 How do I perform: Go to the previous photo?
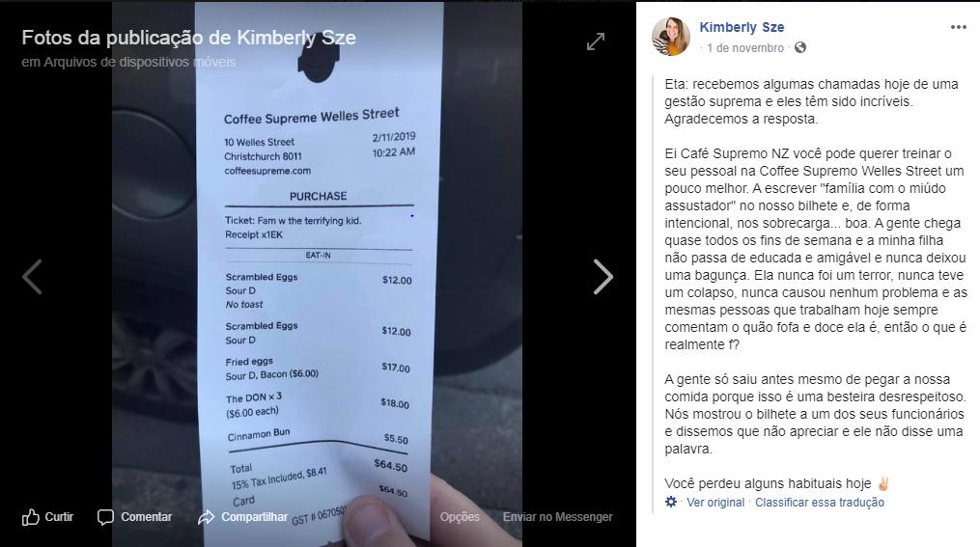pyautogui.click(x=33, y=277)
